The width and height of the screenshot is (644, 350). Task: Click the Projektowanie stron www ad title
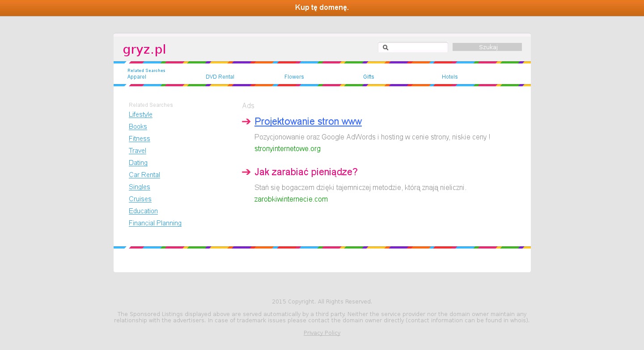click(308, 122)
